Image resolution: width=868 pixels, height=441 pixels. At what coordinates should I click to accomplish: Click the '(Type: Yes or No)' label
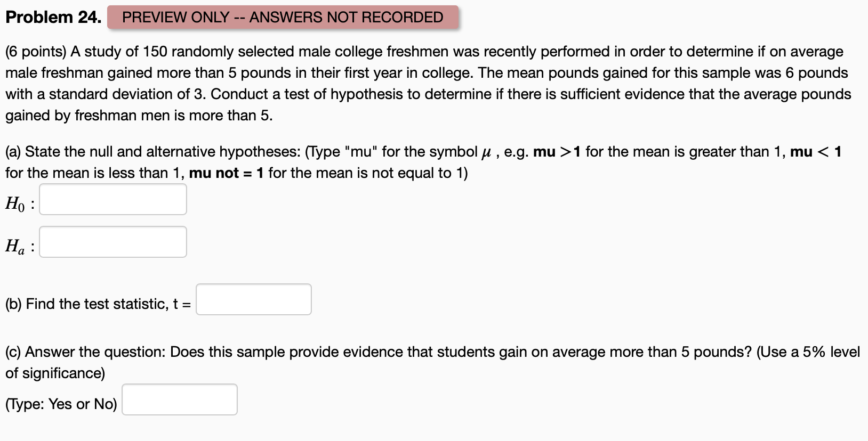click(x=60, y=404)
